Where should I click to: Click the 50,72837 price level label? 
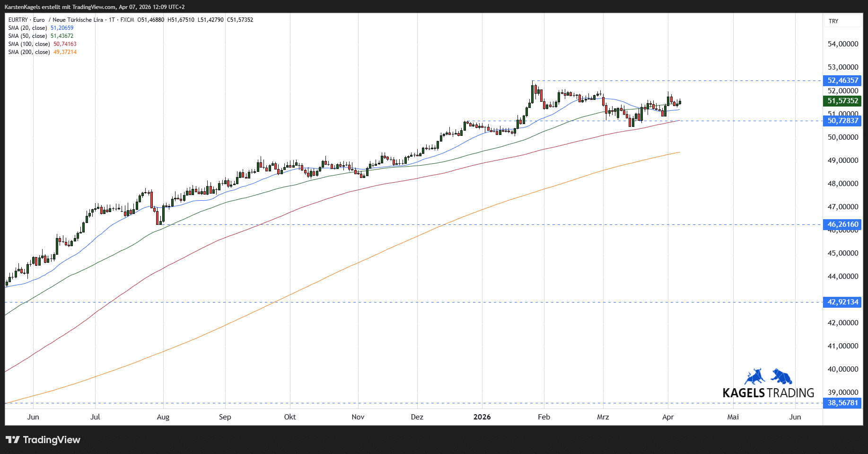pyautogui.click(x=842, y=121)
